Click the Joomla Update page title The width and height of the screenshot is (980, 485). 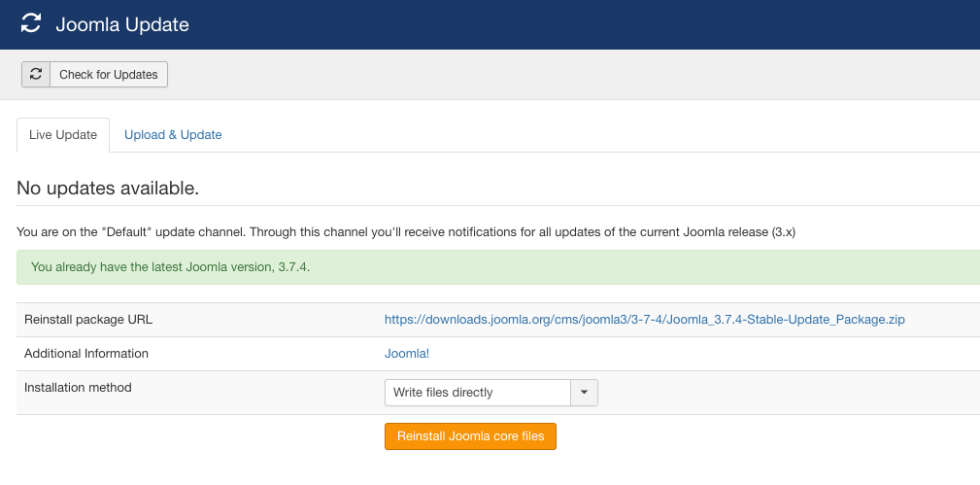point(122,24)
